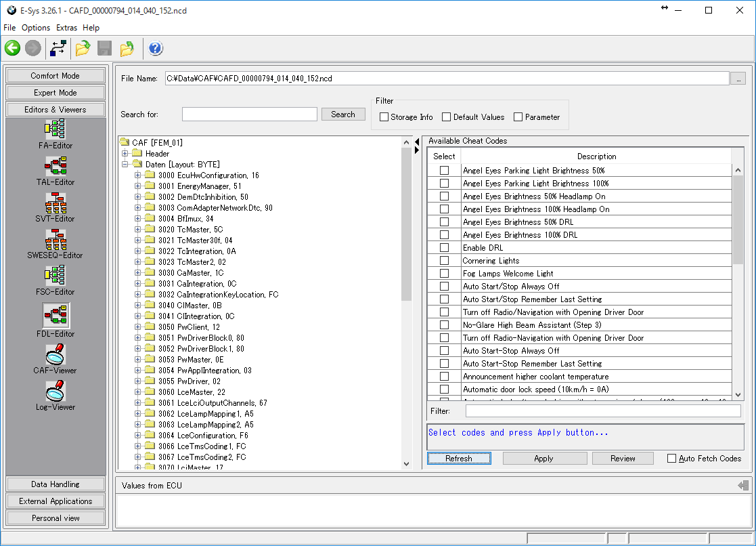Screen dimensions: 756x546
Task: Open the Log-Viewer icon
Action: (x=55, y=391)
